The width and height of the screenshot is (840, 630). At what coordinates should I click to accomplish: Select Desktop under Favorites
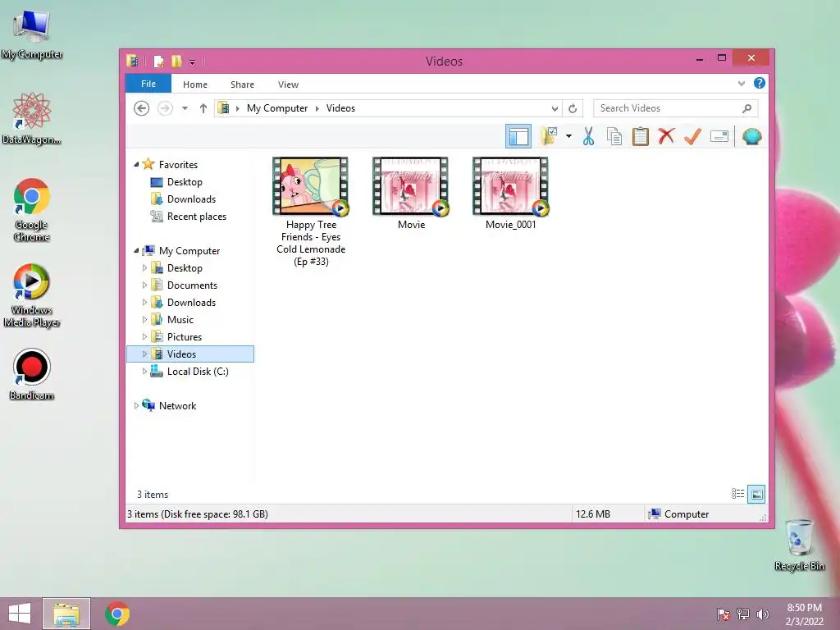point(185,182)
